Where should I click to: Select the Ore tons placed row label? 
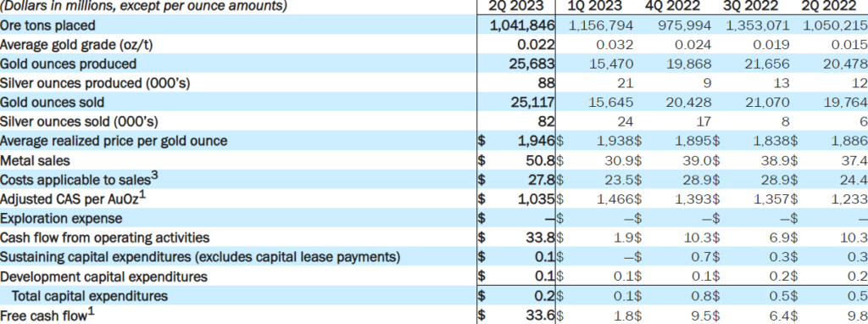point(47,25)
